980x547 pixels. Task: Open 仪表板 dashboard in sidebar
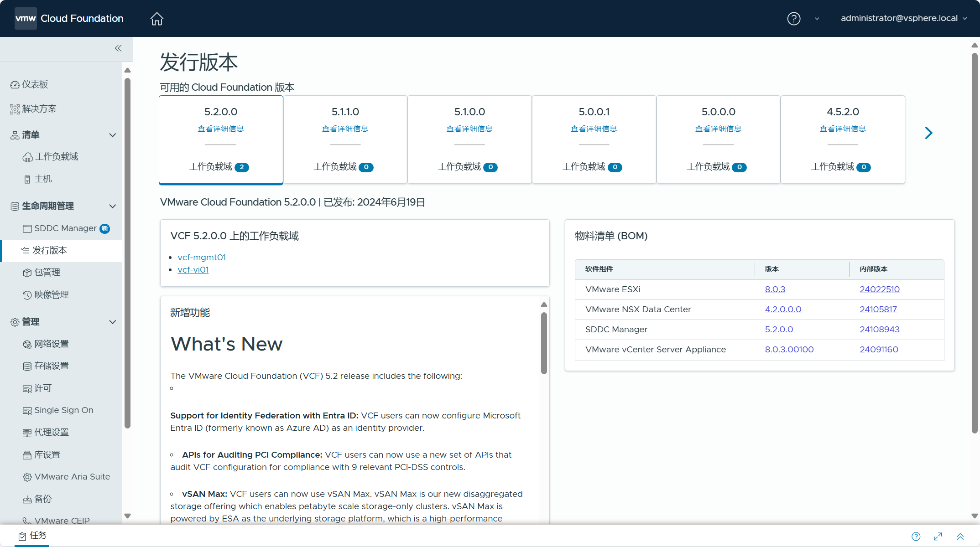click(35, 84)
